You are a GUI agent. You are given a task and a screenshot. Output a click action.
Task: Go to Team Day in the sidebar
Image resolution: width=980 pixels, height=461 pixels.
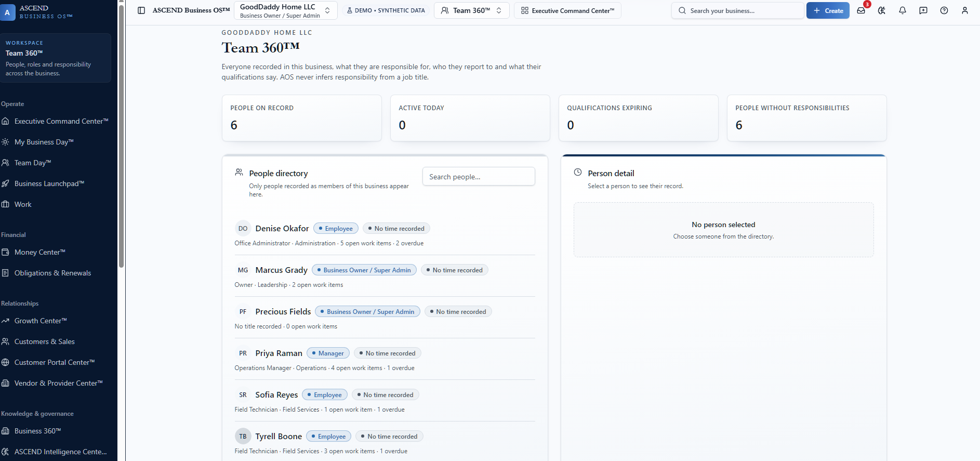tap(55, 163)
